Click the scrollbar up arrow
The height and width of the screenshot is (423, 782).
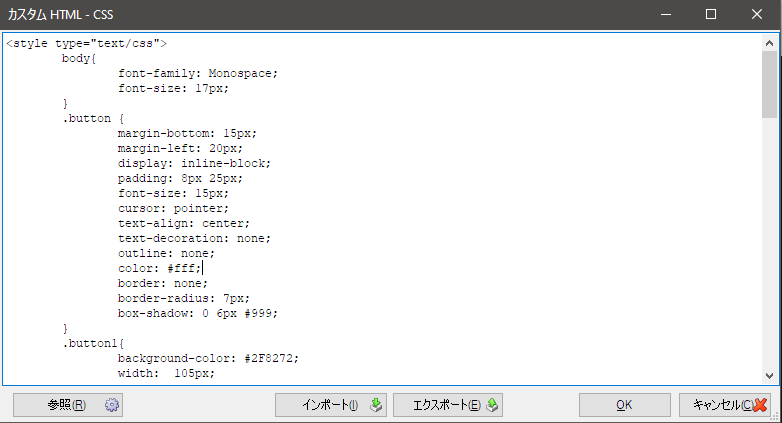point(769,43)
